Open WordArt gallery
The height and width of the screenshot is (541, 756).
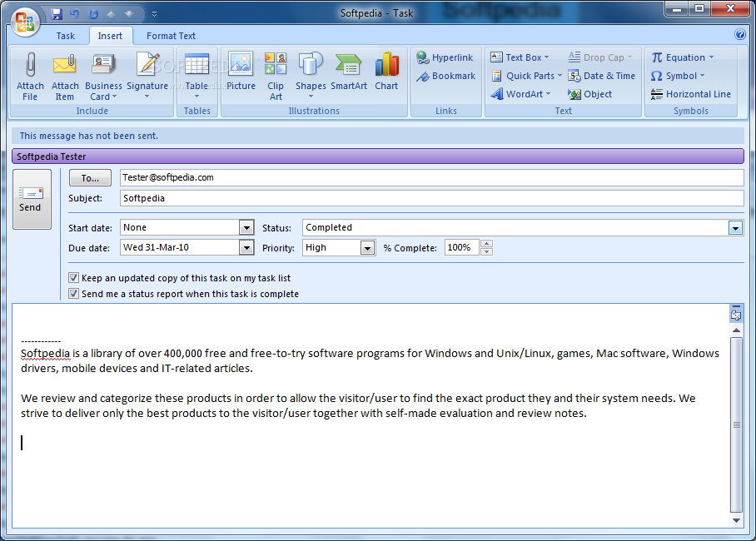(x=520, y=94)
